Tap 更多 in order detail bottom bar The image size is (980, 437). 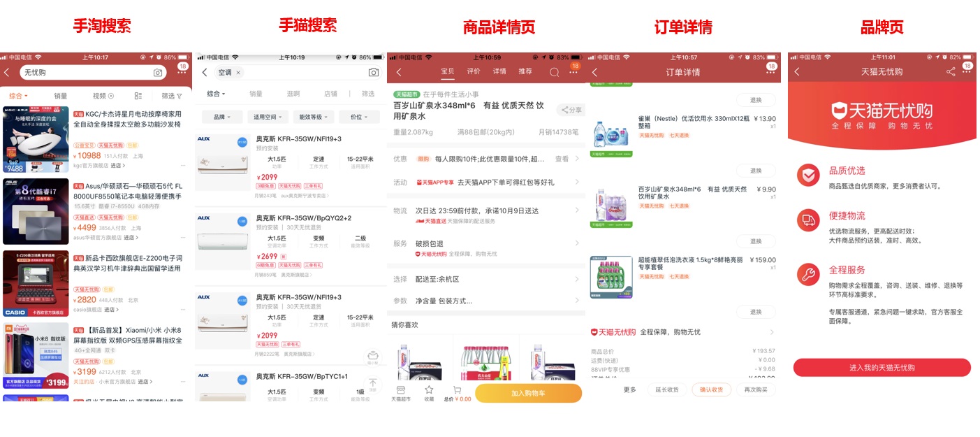tap(630, 389)
